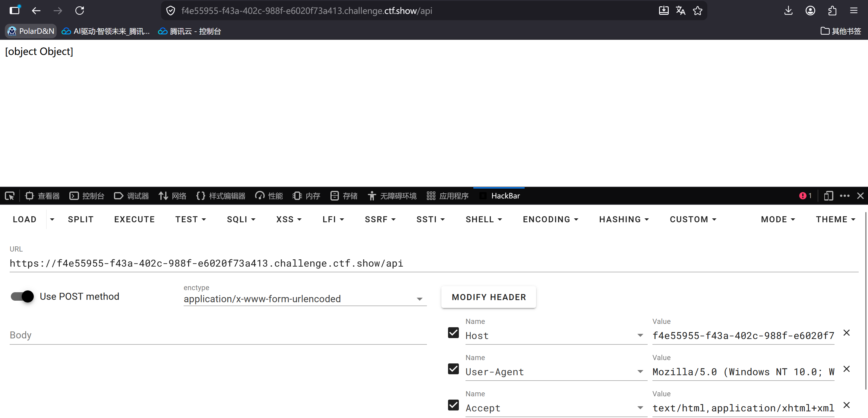Switch to the 应用程序 application tab
The width and height of the screenshot is (868, 418).
[447, 196]
